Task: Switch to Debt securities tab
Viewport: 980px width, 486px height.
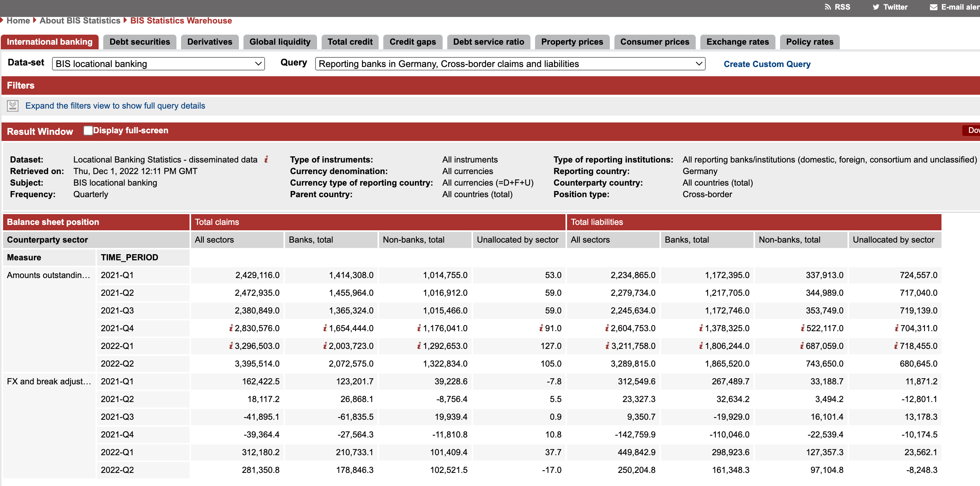Action: pos(139,42)
